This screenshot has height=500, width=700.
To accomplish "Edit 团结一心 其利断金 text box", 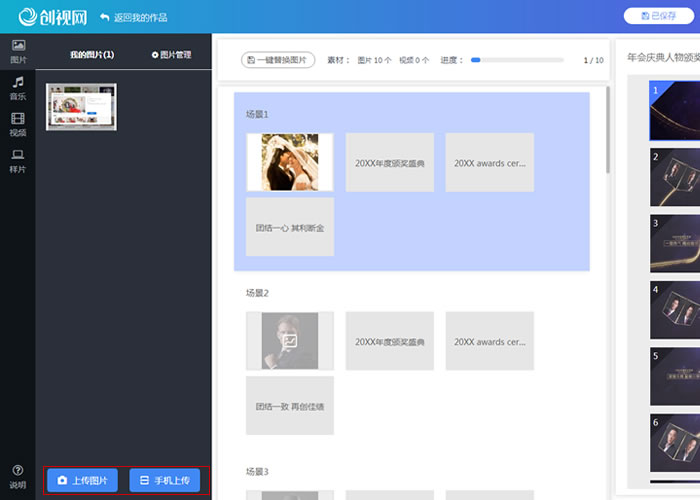I will 290,227.
